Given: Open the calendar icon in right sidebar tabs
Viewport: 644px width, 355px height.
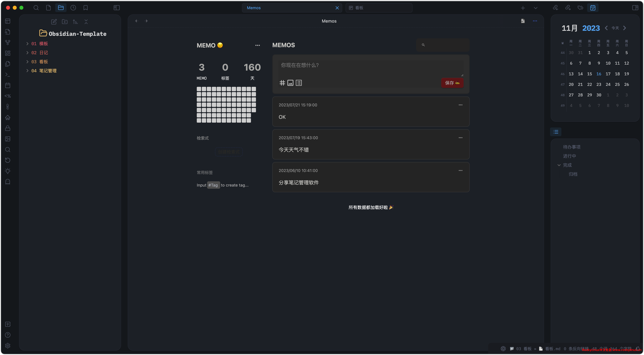Looking at the screenshot, I should tap(593, 8).
